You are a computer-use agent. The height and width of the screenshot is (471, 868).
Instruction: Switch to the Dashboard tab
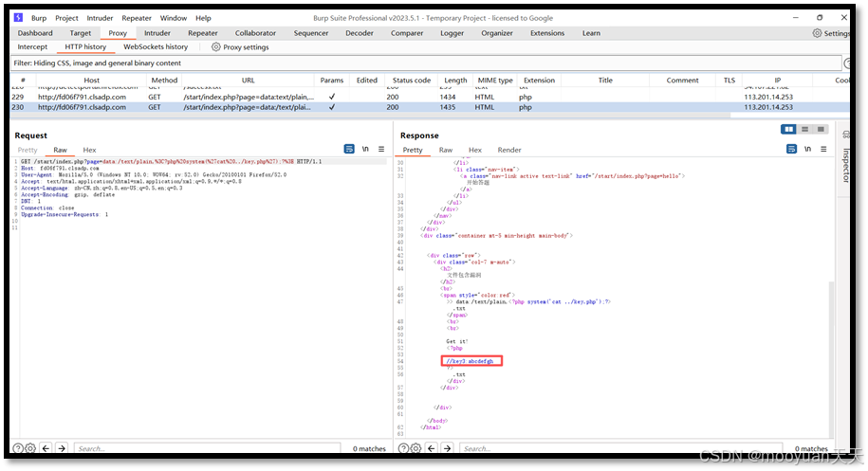(35, 33)
